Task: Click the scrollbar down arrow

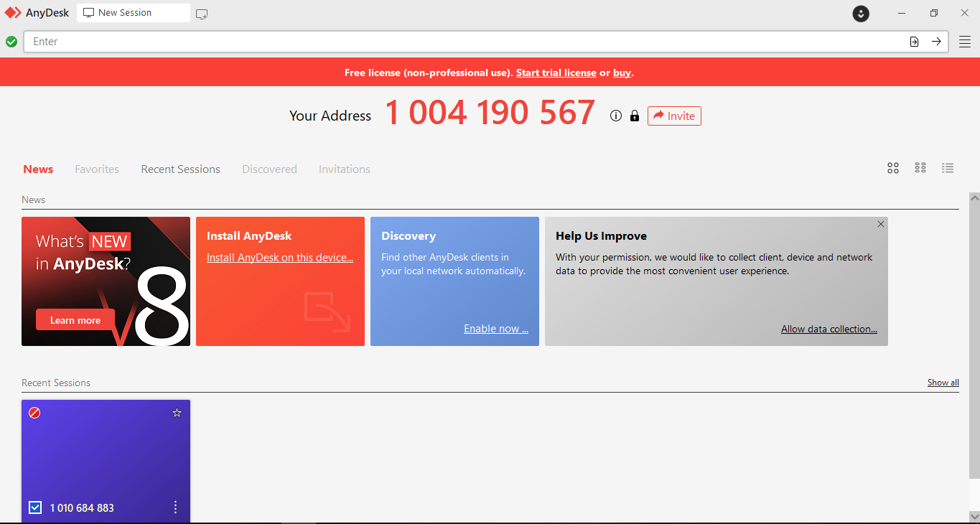Action: pyautogui.click(x=974, y=515)
